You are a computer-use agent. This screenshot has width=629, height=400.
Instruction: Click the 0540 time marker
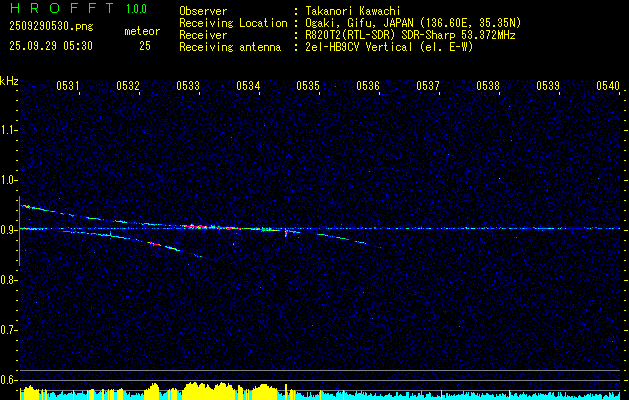click(608, 87)
